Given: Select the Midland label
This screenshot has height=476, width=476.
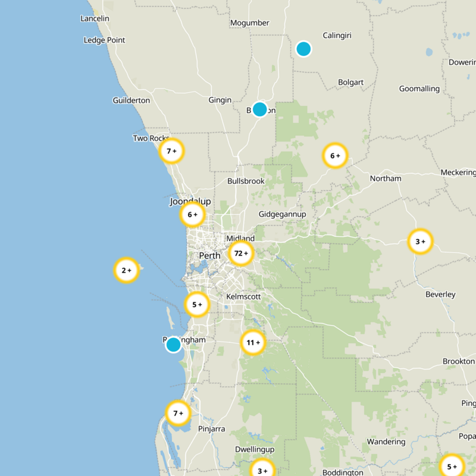Looking at the screenshot, I should click(240, 238).
